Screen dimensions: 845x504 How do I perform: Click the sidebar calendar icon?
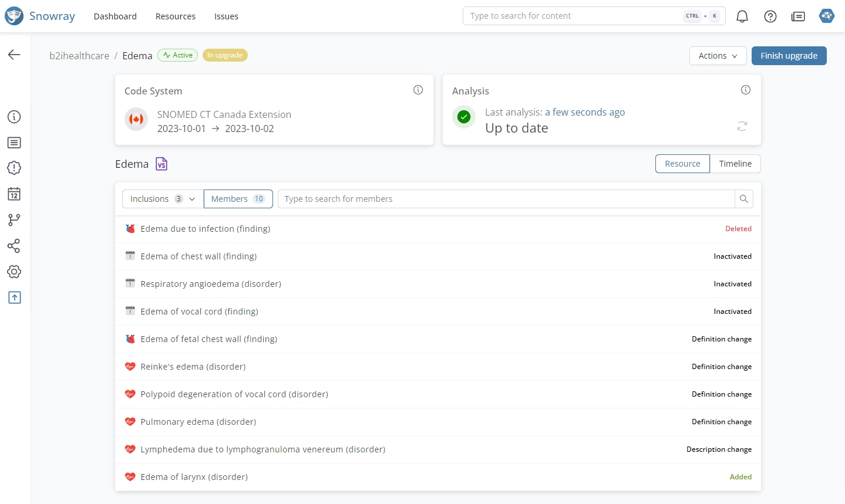tap(14, 194)
